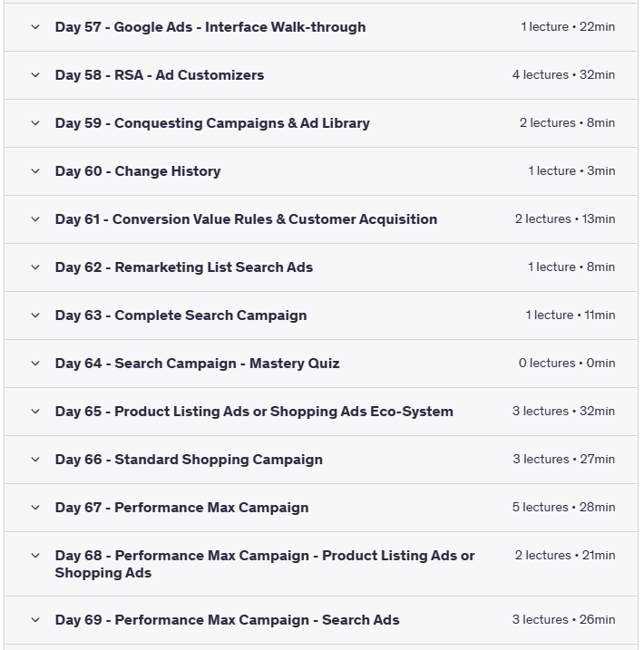The height and width of the screenshot is (650, 644).
Task: Click the Day 60 - Change History heading
Action: click(x=138, y=171)
